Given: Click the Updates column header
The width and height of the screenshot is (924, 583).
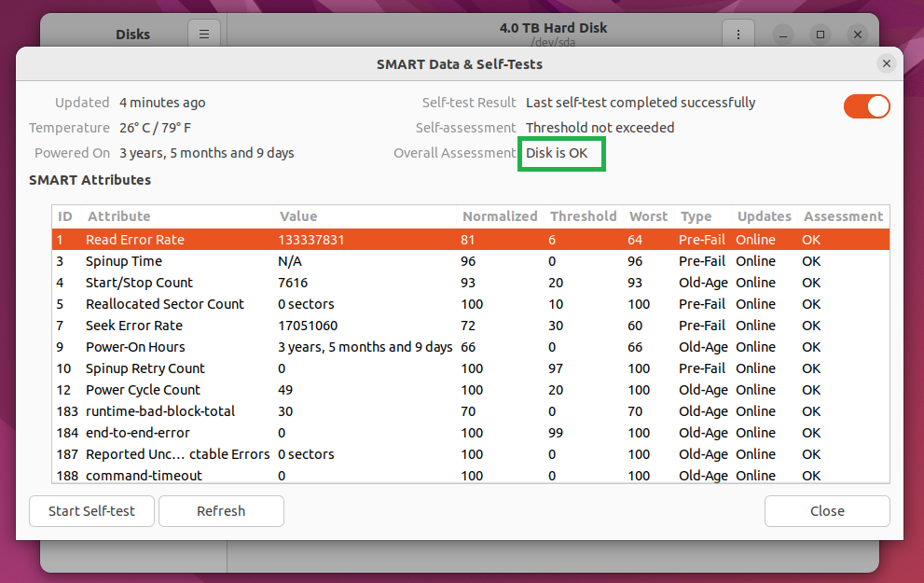Looking at the screenshot, I should coord(765,216).
